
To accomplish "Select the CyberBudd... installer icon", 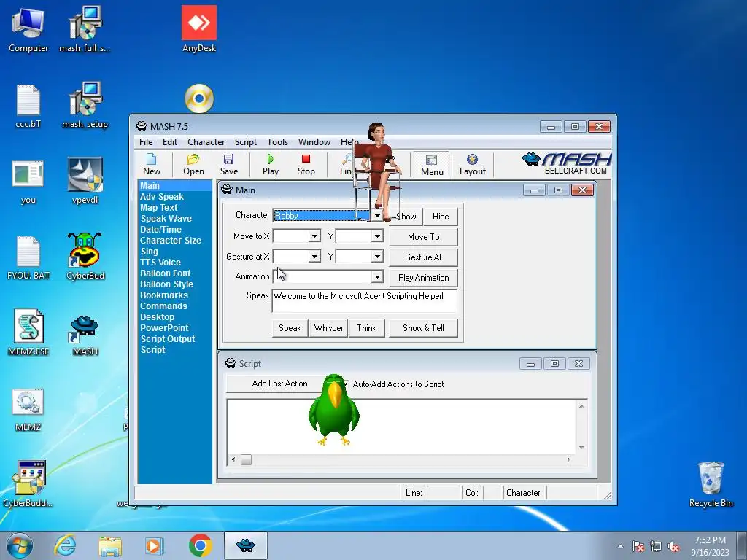I will coord(28,484).
